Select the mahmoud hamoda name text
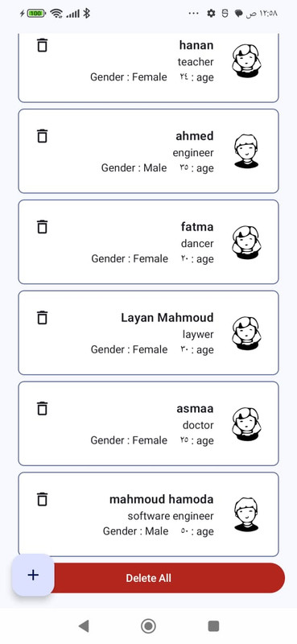This screenshot has height=644, width=297. coord(162,499)
